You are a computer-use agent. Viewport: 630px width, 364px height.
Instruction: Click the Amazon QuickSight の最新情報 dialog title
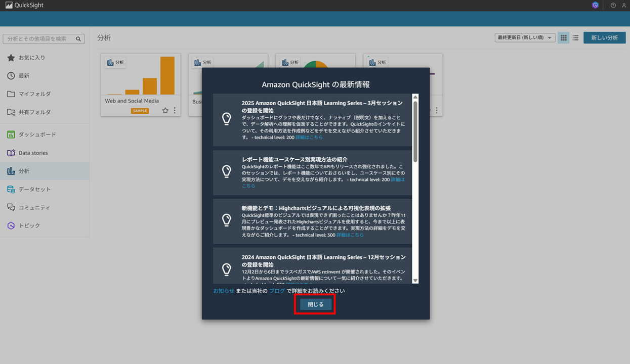coord(315,84)
